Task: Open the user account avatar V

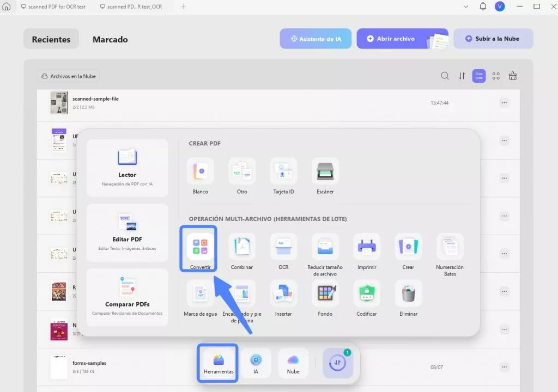Action: coord(500,7)
